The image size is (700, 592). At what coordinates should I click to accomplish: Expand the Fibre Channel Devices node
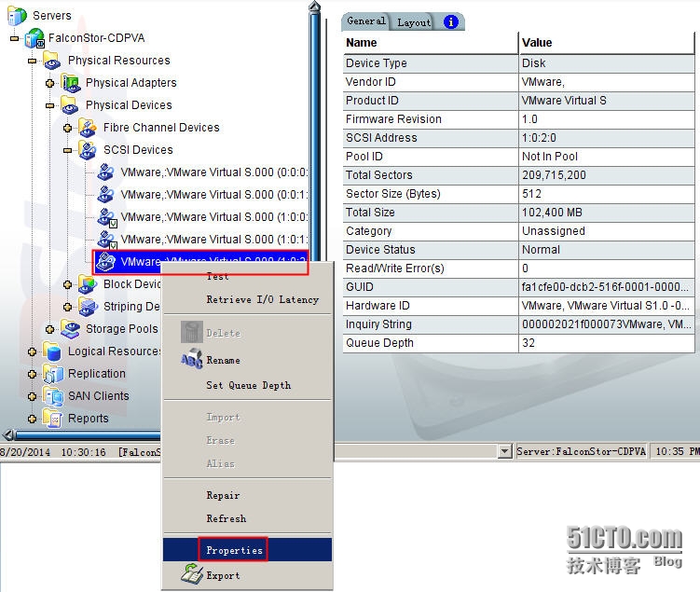tap(67, 128)
